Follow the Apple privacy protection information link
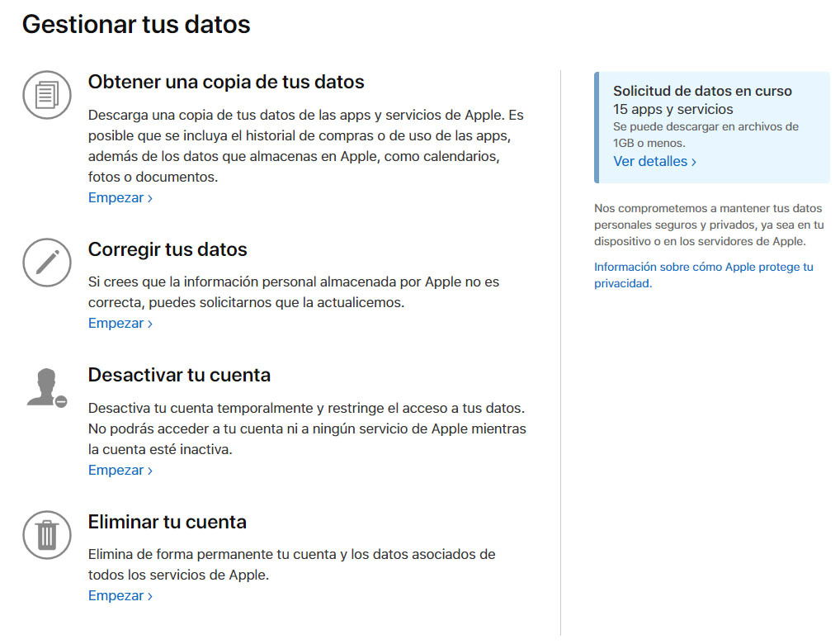Screen dimensions: 840x644 click(x=703, y=275)
